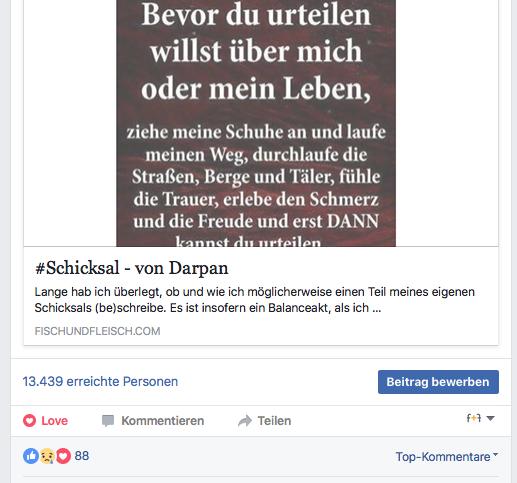Open the quote image preview thumbnail
This screenshot has height=483, width=517.
[x=256, y=123]
